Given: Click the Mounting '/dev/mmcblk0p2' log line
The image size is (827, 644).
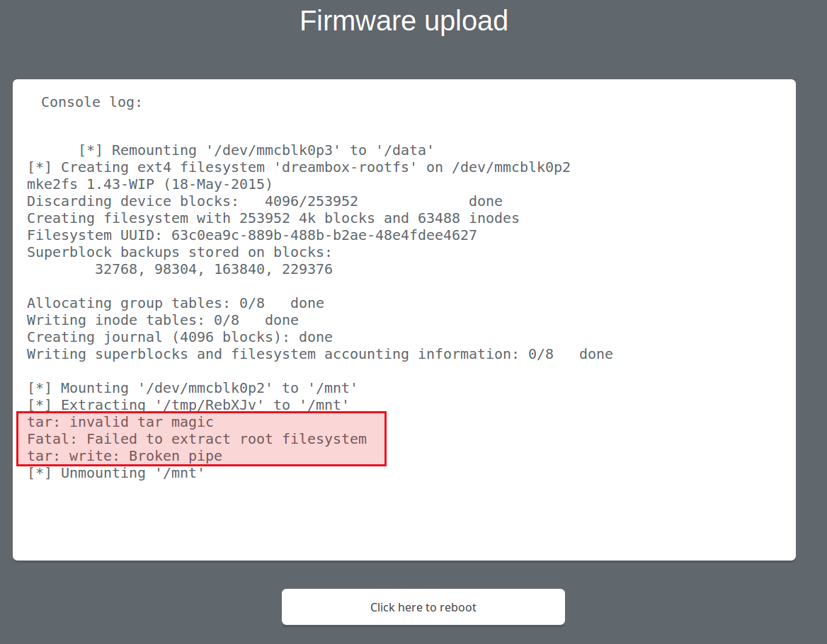Looking at the screenshot, I should click(192, 388).
